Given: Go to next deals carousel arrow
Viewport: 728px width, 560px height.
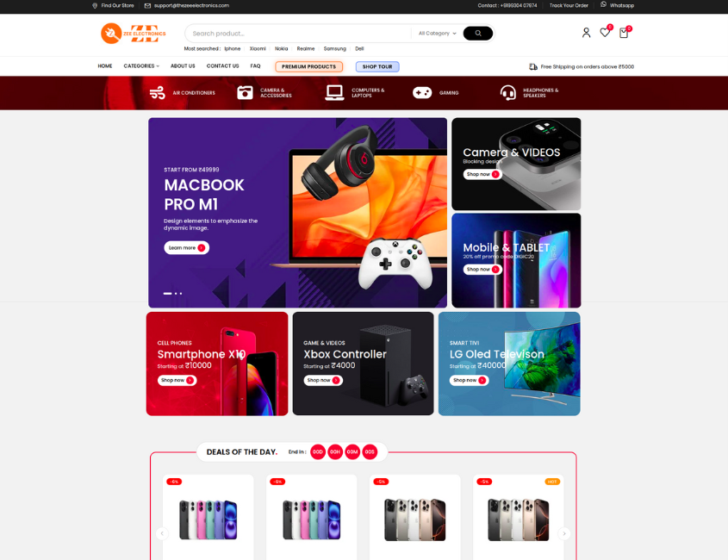Looking at the screenshot, I should 564,533.
